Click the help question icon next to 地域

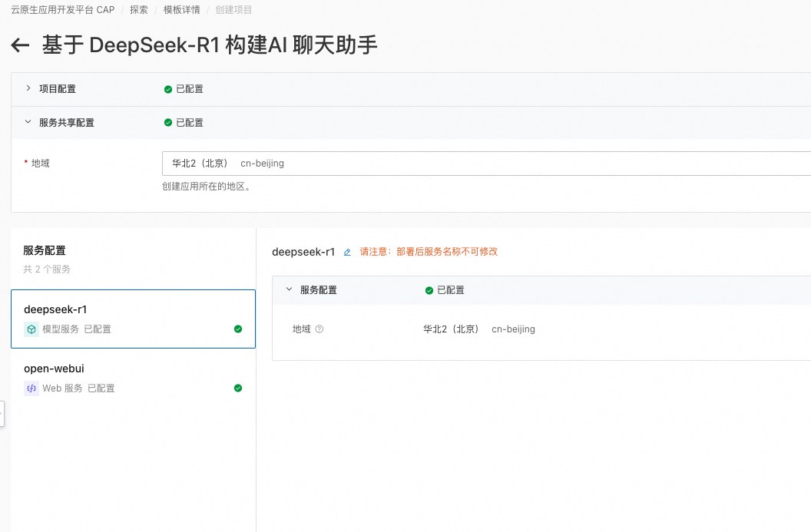[319, 329]
